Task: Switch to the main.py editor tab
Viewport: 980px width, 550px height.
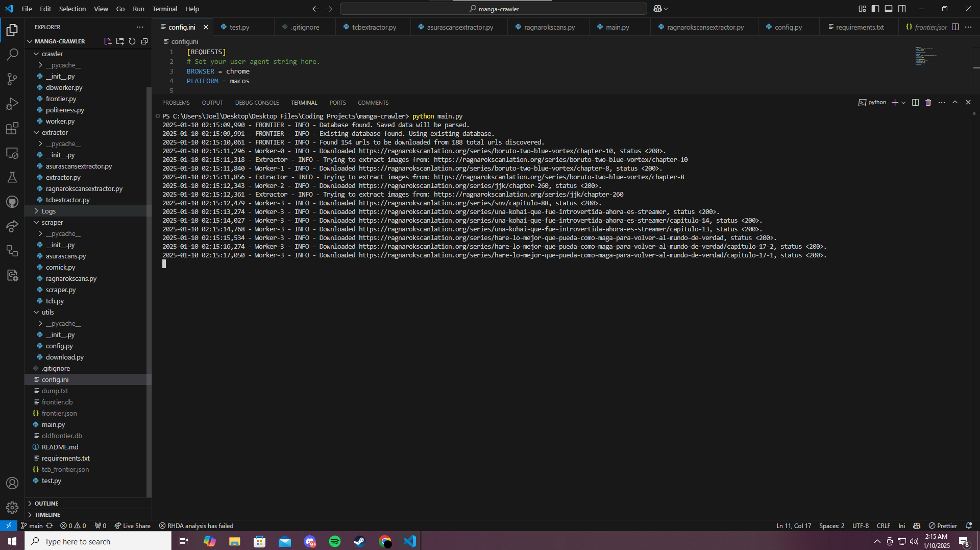Action: point(617,27)
